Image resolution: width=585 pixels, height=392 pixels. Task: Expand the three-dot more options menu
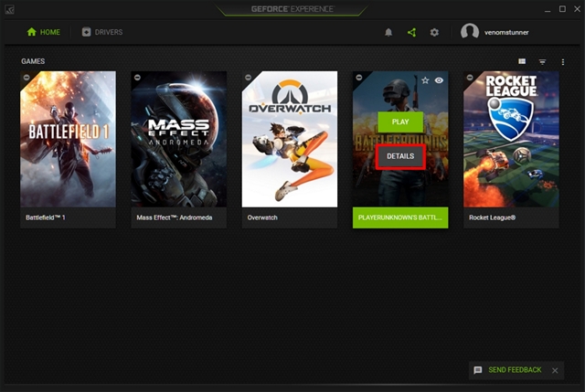(563, 61)
